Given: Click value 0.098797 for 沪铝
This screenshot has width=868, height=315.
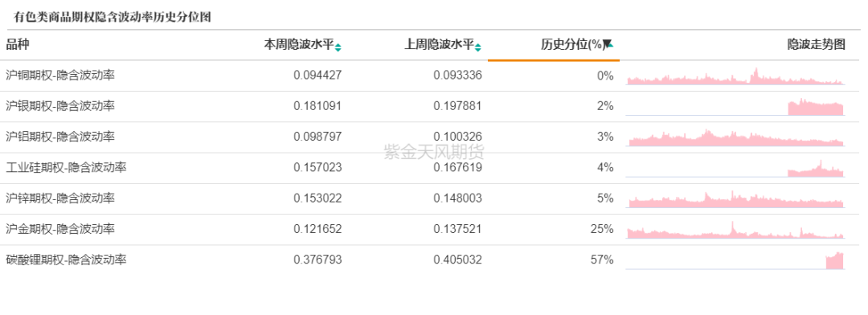Looking at the screenshot, I should click(317, 137).
